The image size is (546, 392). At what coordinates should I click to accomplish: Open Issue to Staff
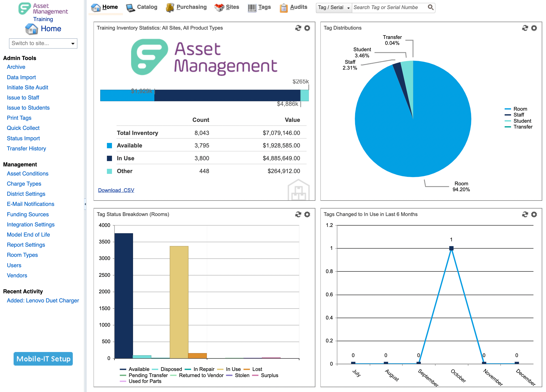(23, 98)
